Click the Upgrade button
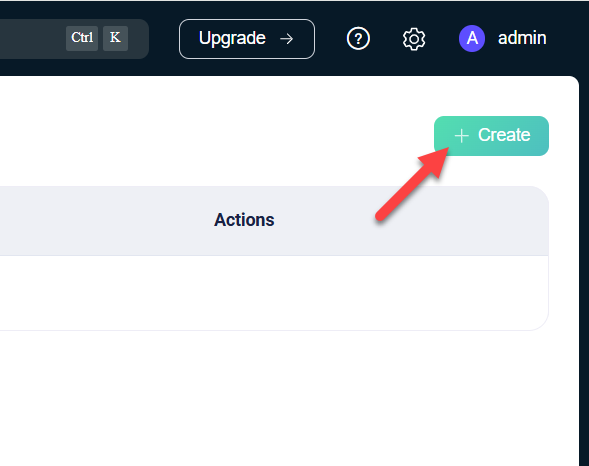Image resolution: width=589 pixels, height=466 pixels. [x=247, y=39]
